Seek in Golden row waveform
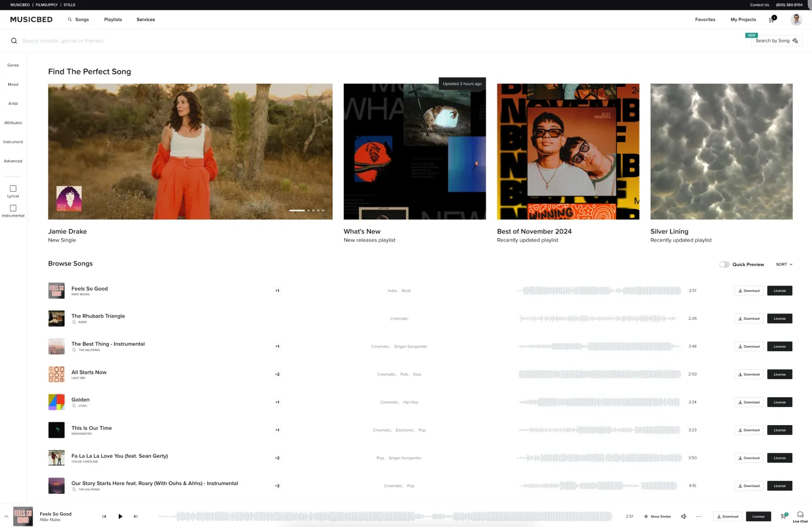Image resolution: width=812 pixels, height=527 pixels. click(599, 402)
